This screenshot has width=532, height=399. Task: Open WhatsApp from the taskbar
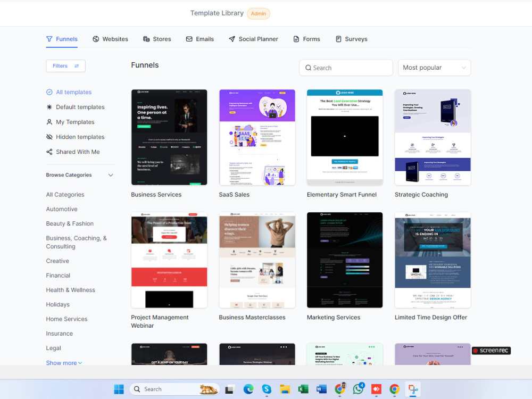click(358, 389)
